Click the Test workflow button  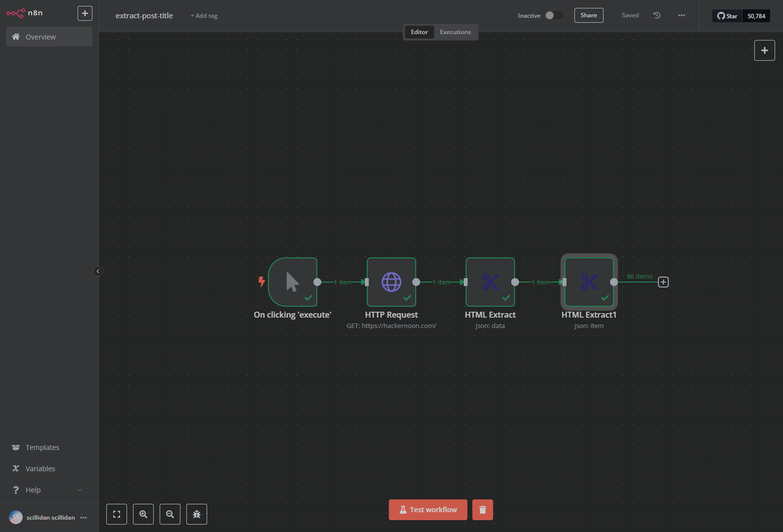click(428, 510)
